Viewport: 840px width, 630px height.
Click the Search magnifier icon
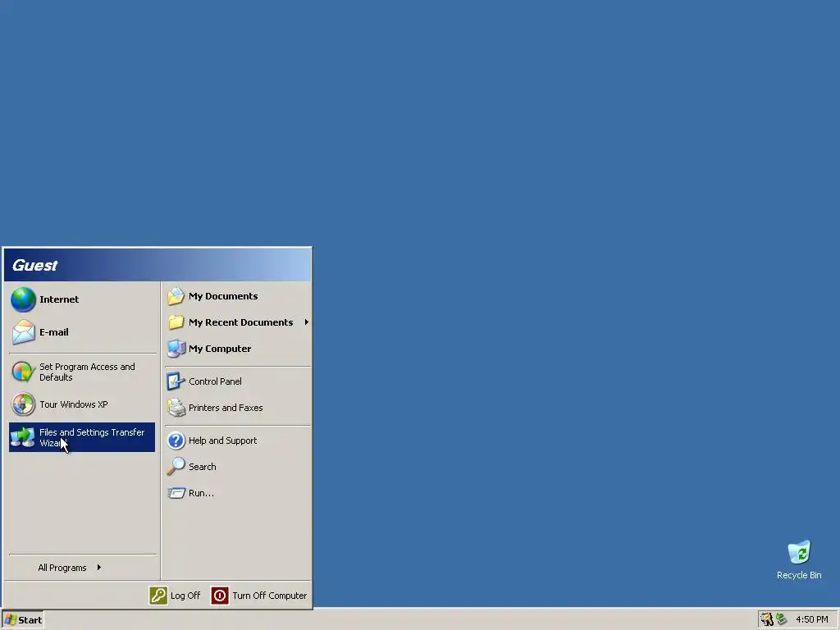pyautogui.click(x=176, y=467)
